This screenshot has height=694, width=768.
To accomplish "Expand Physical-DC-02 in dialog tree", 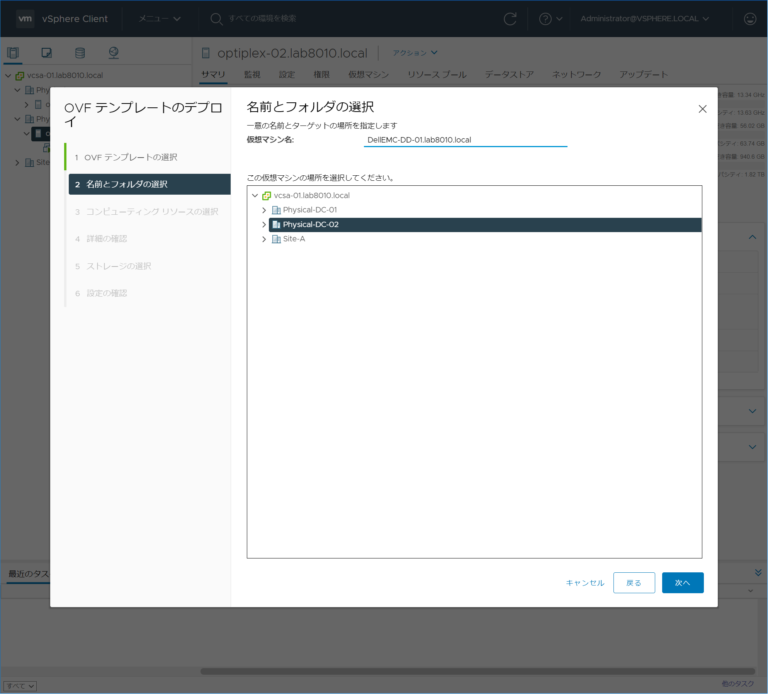I will 264,224.
